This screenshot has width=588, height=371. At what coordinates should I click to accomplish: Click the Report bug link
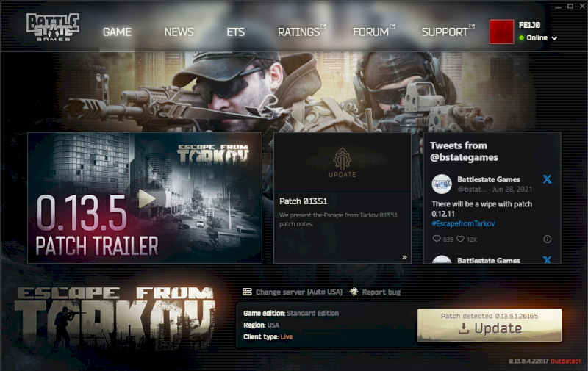click(381, 292)
